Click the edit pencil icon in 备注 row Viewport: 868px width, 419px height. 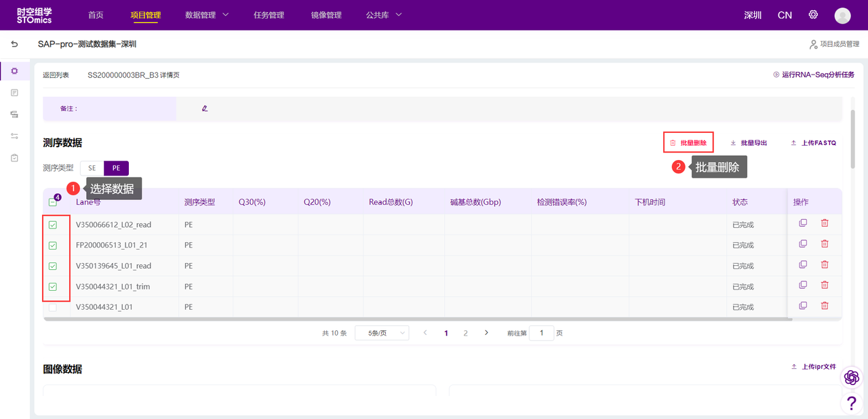pyautogui.click(x=205, y=108)
